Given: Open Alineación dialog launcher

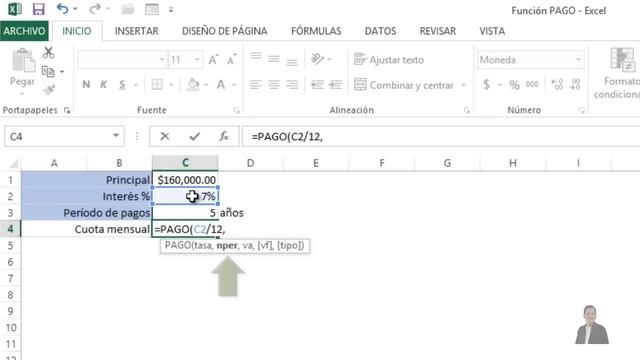Looking at the screenshot, I should point(467,110).
